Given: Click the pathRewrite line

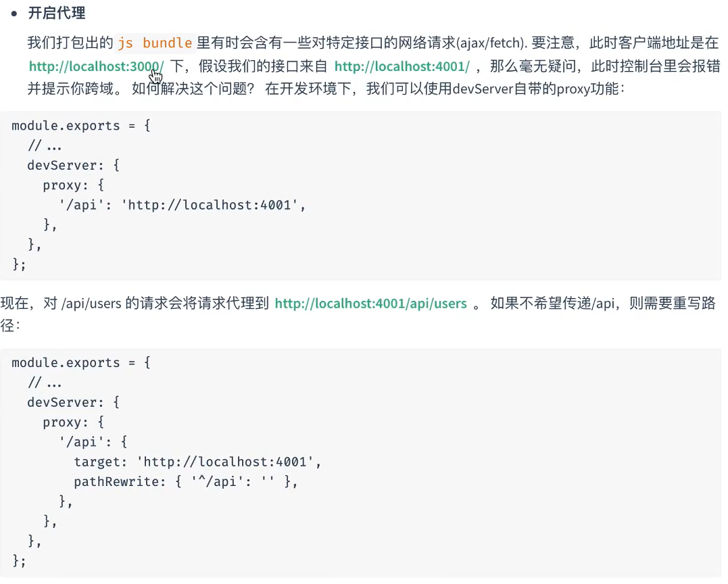Looking at the screenshot, I should (186, 481).
